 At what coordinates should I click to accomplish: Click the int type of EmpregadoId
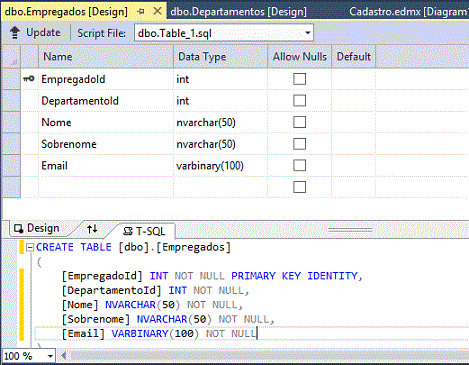pos(220,79)
